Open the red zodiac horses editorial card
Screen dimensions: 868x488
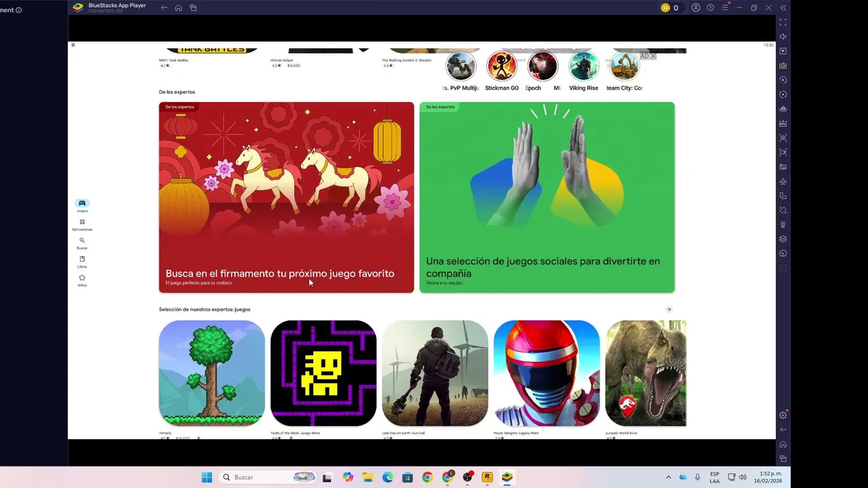[286, 197]
